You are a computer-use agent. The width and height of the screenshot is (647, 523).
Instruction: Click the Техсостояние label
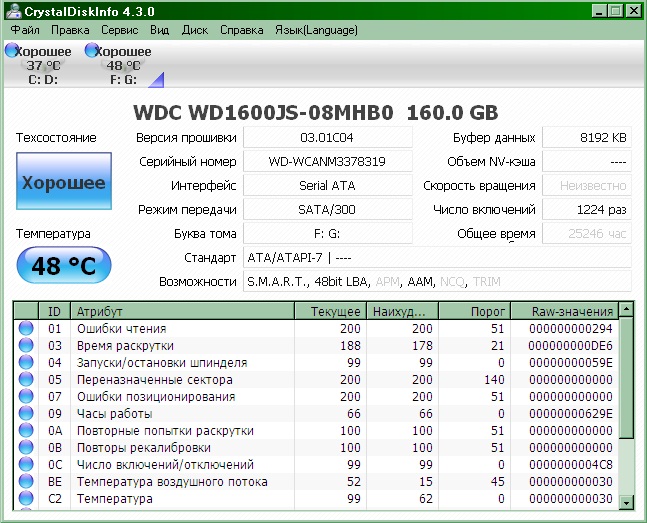pyautogui.click(x=56, y=137)
